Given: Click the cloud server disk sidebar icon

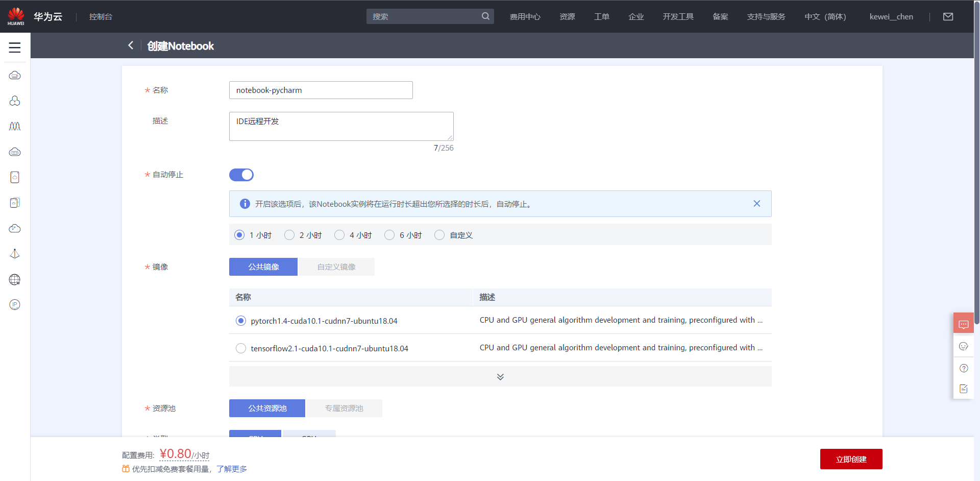Looking at the screenshot, I should point(15,152).
